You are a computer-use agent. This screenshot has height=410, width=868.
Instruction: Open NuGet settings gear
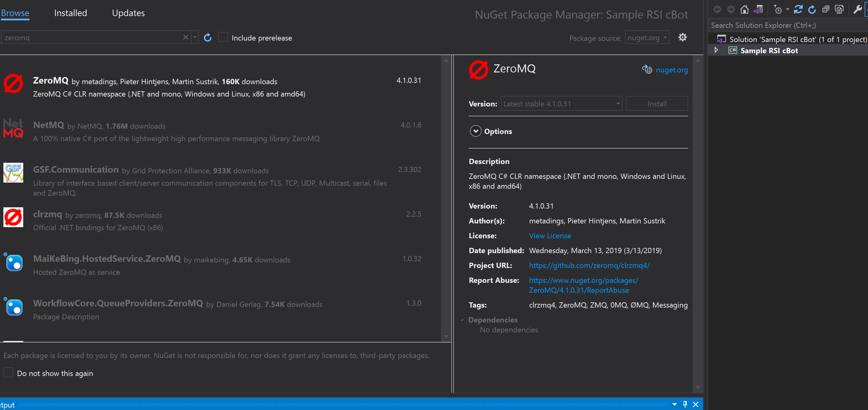tap(682, 37)
